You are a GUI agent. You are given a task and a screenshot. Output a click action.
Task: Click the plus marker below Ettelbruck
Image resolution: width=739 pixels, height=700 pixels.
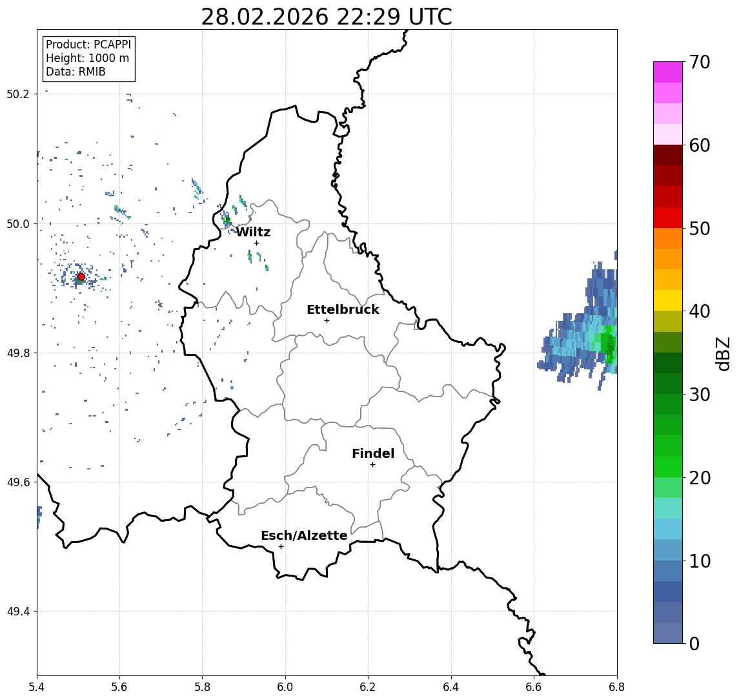(327, 321)
